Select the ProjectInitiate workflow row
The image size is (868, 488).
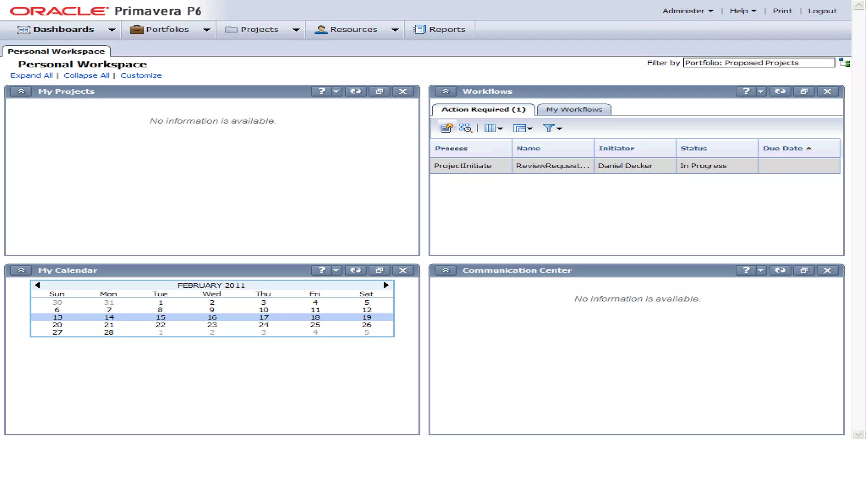point(463,166)
